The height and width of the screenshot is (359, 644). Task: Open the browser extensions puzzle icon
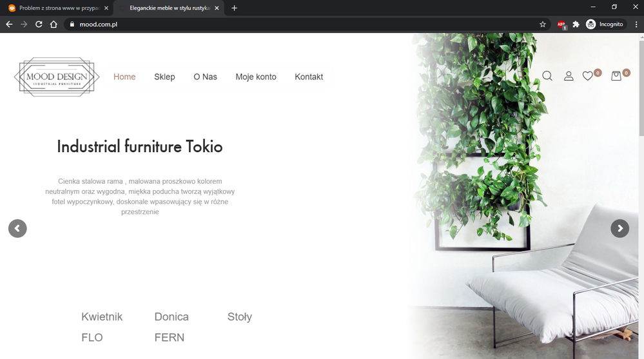click(x=576, y=24)
